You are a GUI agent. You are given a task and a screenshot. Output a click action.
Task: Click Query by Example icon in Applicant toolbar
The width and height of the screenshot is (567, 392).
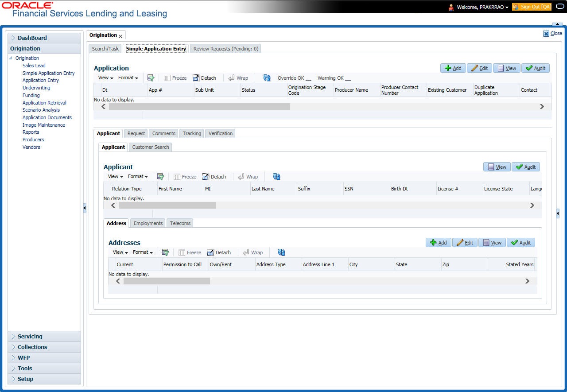[x=160, y=177]
